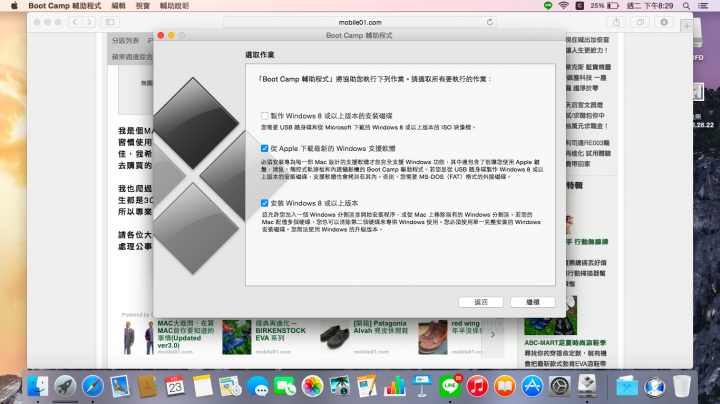Image resolution: width=720 pixels, height=404 pixels.
Task: Open the iPhoto camera icon in Dock
Action: coord(340,386)
